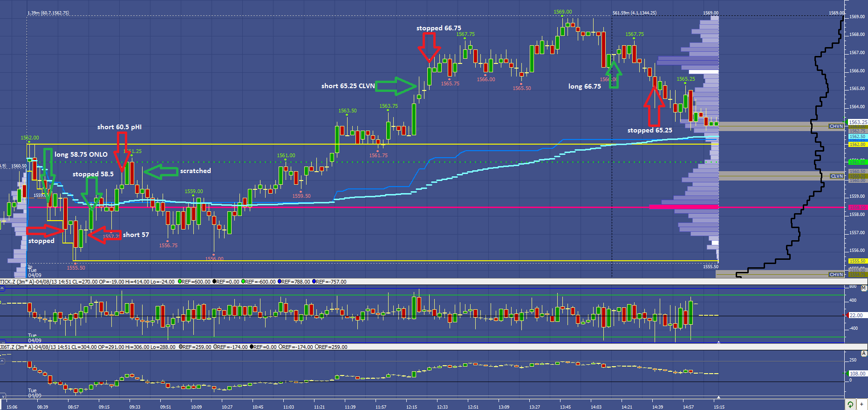The width and height of the screenshot is (868, 410).
Task: Click the 09:33 time axis label
Action: 135,407
